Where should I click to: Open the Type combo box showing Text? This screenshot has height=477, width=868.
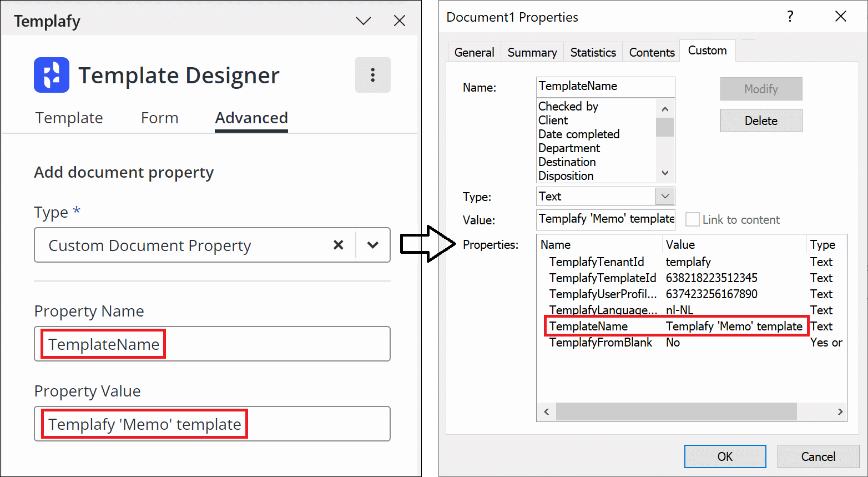(665, 196)
